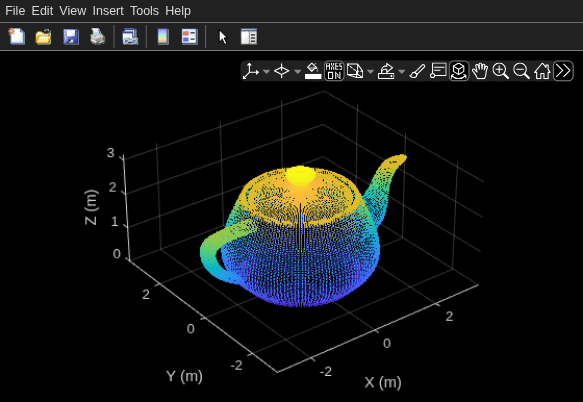Viewport: 583px width, 402px height.
Task: Enable the data tips tool
Action: pos(438,71)
